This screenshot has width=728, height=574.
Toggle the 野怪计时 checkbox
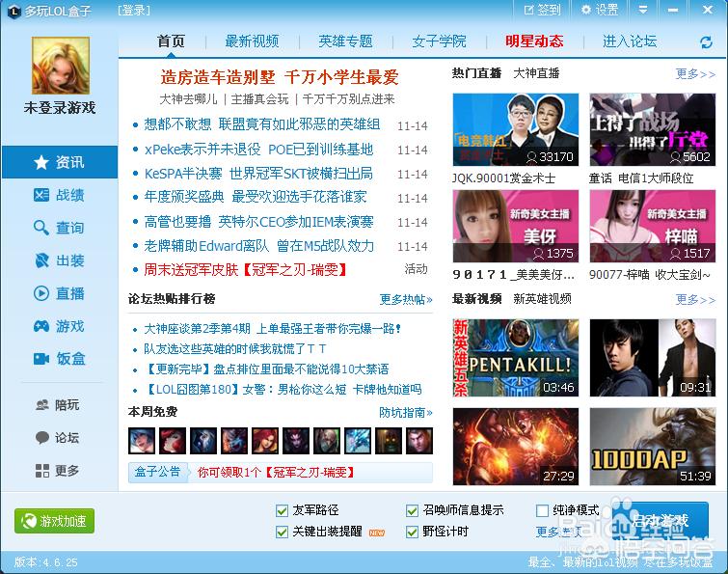point(412,532)
